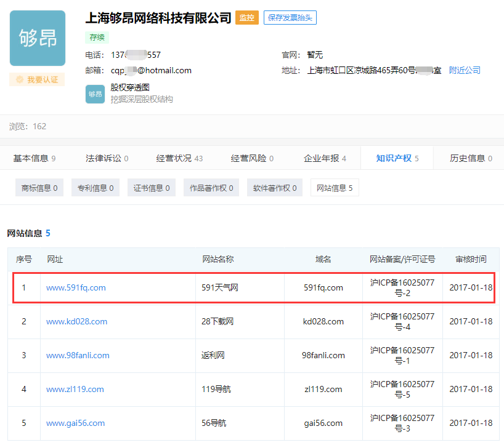Select the 商标信息 sub-tab
Screen dimensions: 504x445
(x=39, y=188)
